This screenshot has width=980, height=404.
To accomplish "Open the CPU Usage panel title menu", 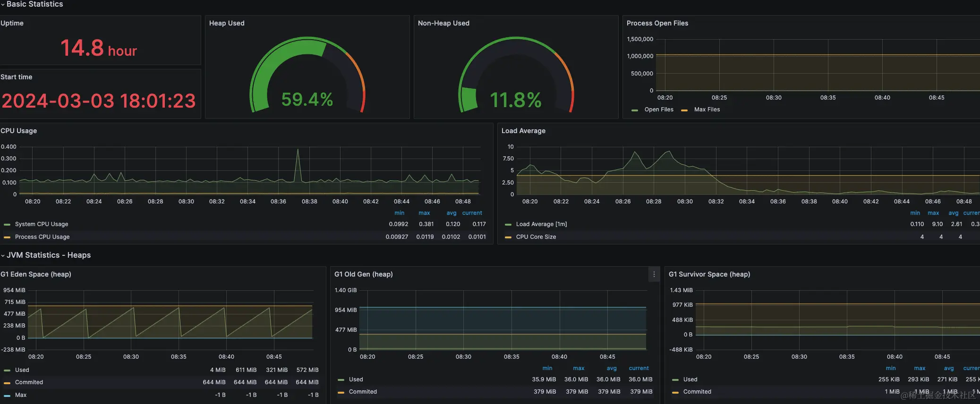I will point(18,131).
